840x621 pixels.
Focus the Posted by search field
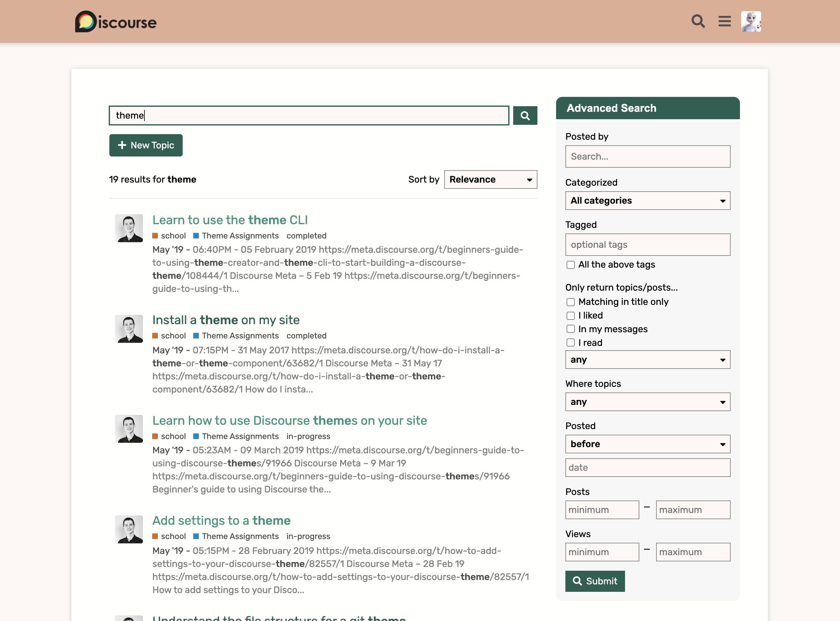pos(647,156)
